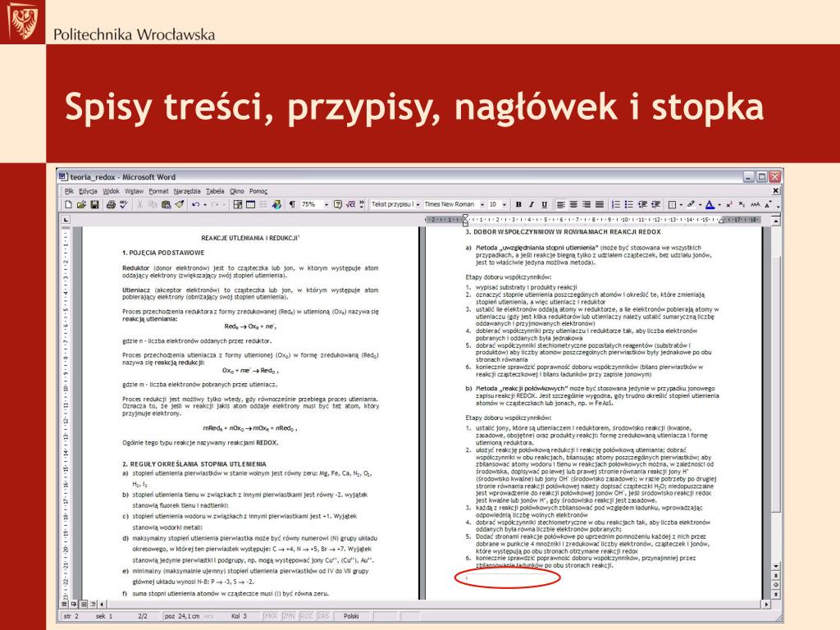Apply subscript formatting
Image resolution: width=840 pixels, height=630 pixels.
pos(742,204)
